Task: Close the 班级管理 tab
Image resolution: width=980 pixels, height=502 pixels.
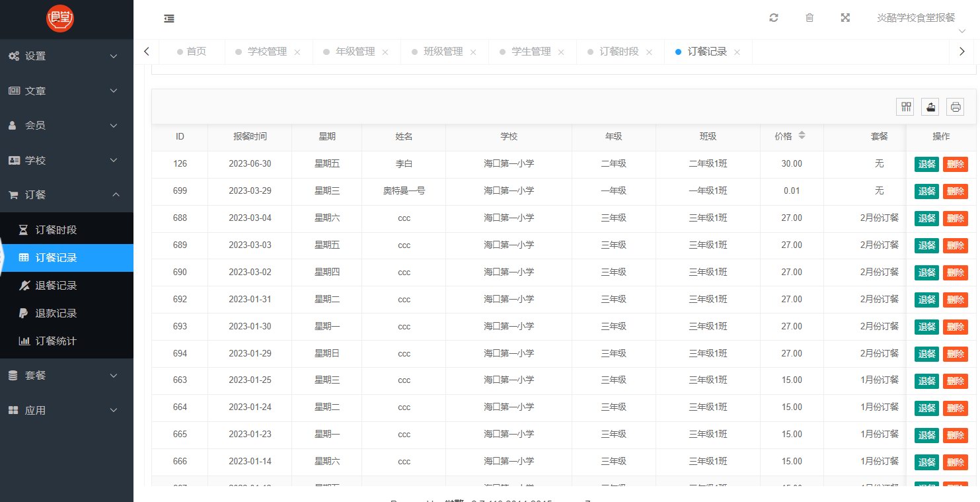Action: click(x=473, y=52)
